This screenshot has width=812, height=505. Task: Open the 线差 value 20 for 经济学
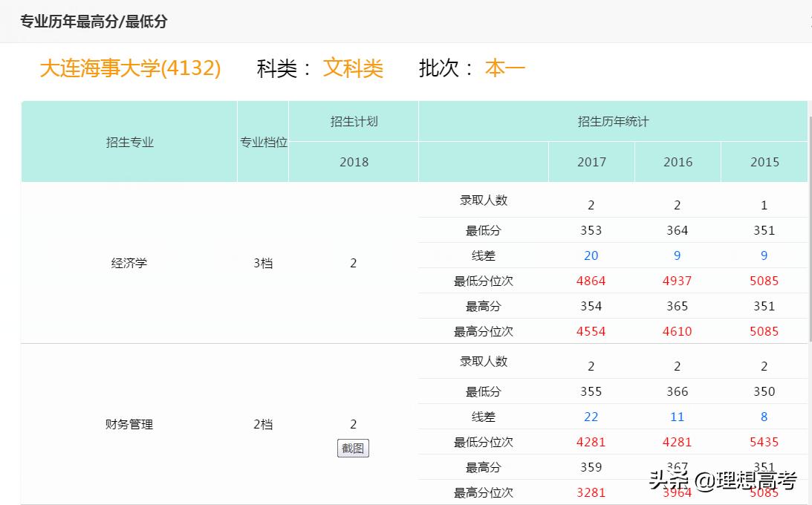(x=591, y=255)
